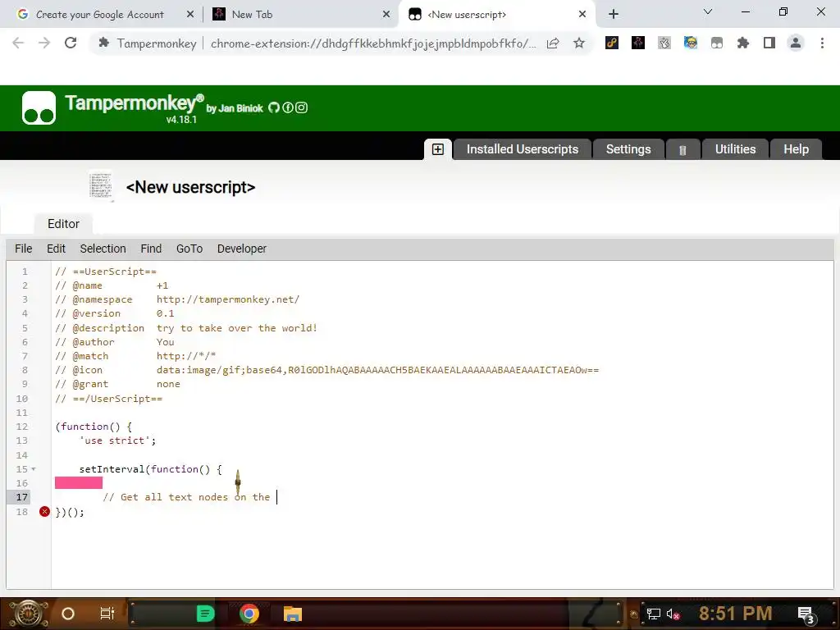The image size is (840, 630).
Task: Click the address bar URL
Action: tap(373, 43)
